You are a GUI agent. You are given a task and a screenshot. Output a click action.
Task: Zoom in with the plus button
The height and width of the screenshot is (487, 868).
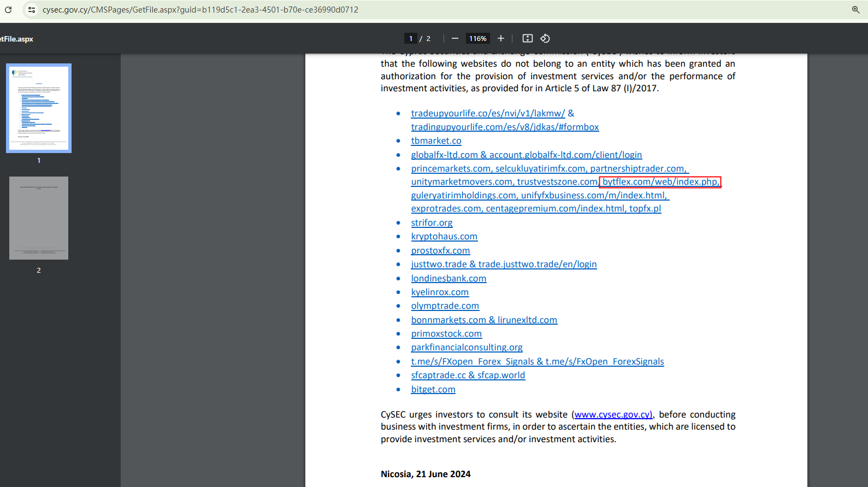click(500, 38)
